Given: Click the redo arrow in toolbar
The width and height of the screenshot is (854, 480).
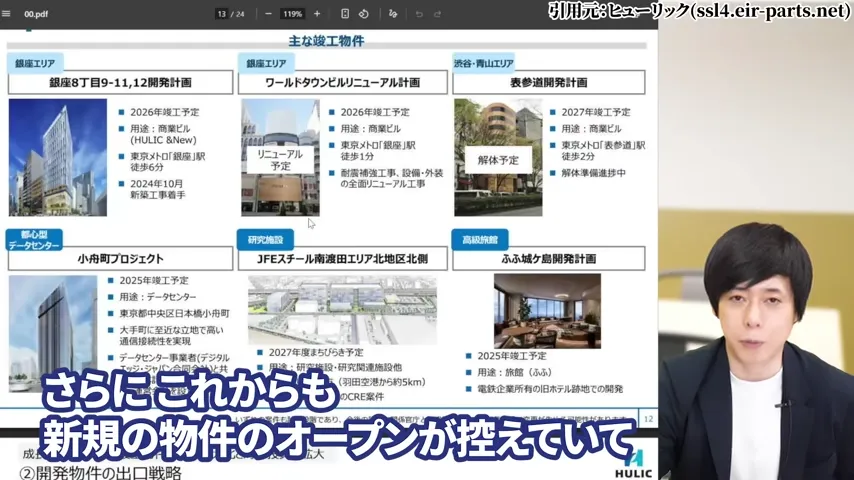Looking at the screenshot, I should click(x=437, y=14).
